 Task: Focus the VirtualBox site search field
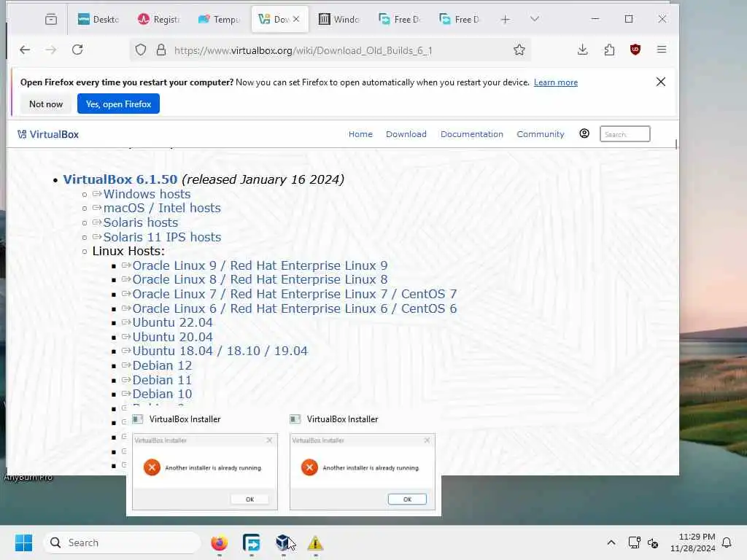pyautogui.click(x=624, y=134)
